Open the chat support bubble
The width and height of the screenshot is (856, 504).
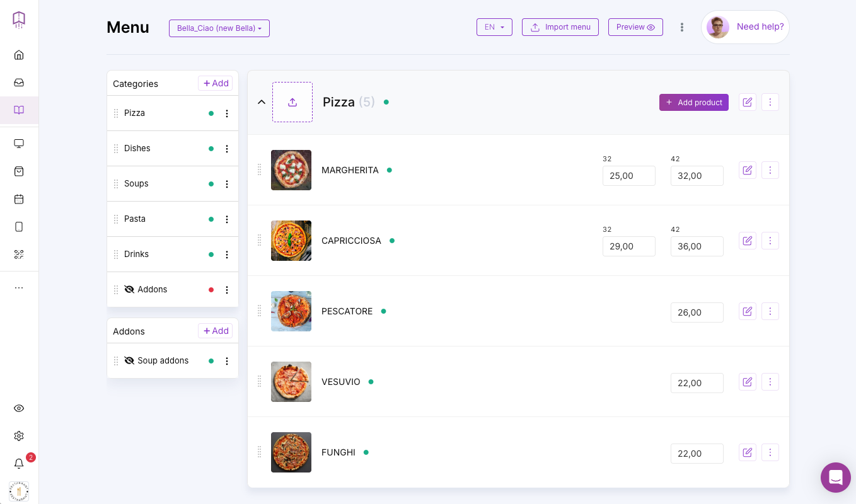click(835, 478)
